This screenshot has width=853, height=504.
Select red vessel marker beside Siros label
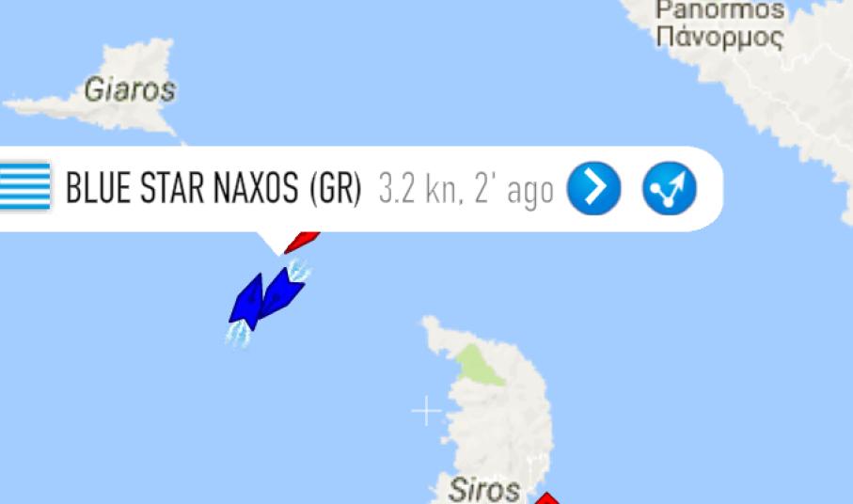coord(547,498)
